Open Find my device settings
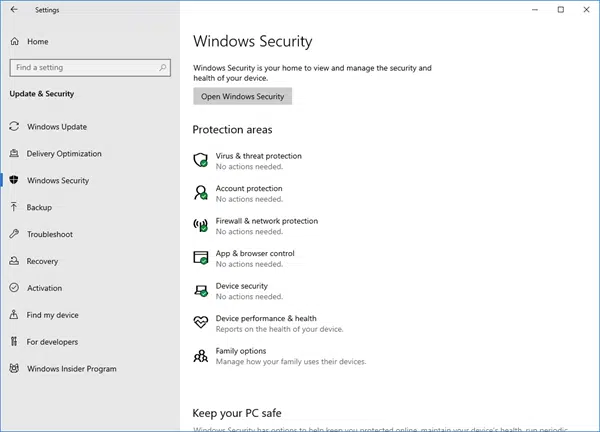The height and width of the screenshot is (432, 600). coord(52,315)
